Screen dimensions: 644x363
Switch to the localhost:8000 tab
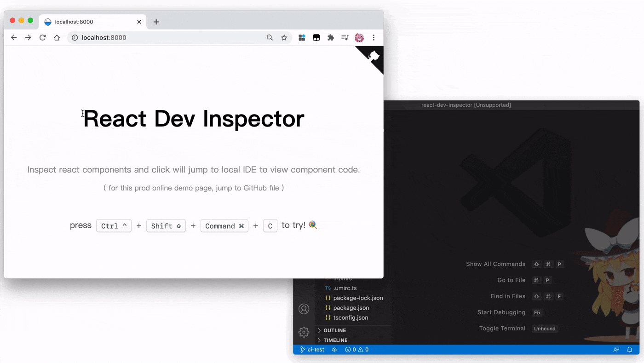pos(83,21)
